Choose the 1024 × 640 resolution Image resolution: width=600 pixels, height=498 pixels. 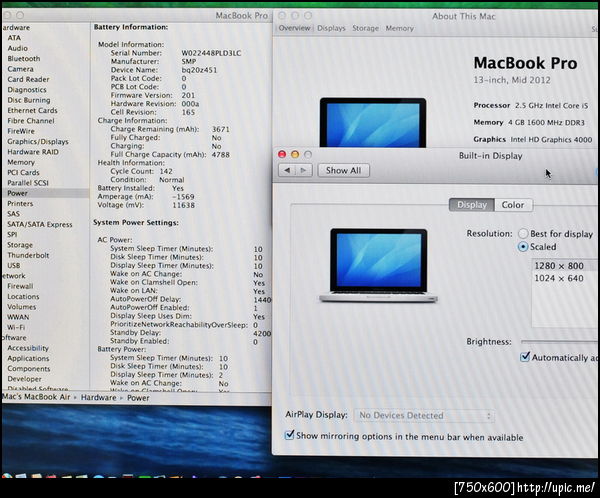pyautogui.click(x=559, y=278)
